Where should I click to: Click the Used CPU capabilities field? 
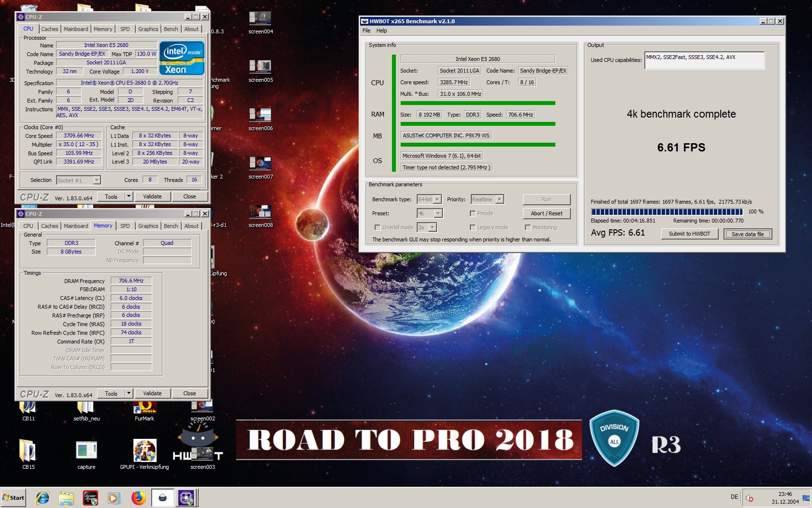tap(704, 60)
